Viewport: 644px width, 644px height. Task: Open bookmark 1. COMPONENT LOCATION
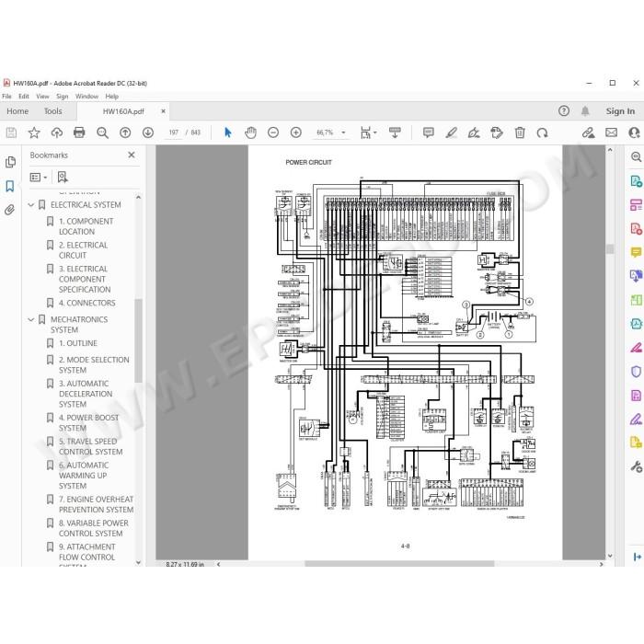tap(86, 226)
